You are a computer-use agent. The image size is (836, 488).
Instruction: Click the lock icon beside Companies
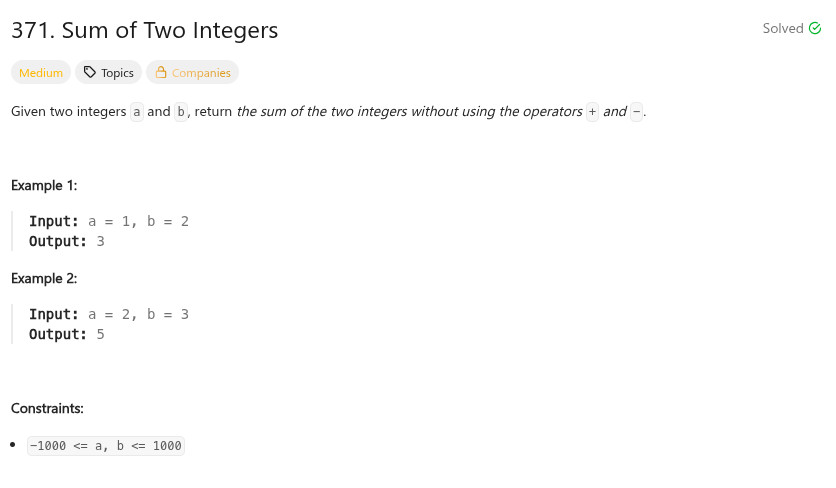pyautogui.click(x=161, y=73)
